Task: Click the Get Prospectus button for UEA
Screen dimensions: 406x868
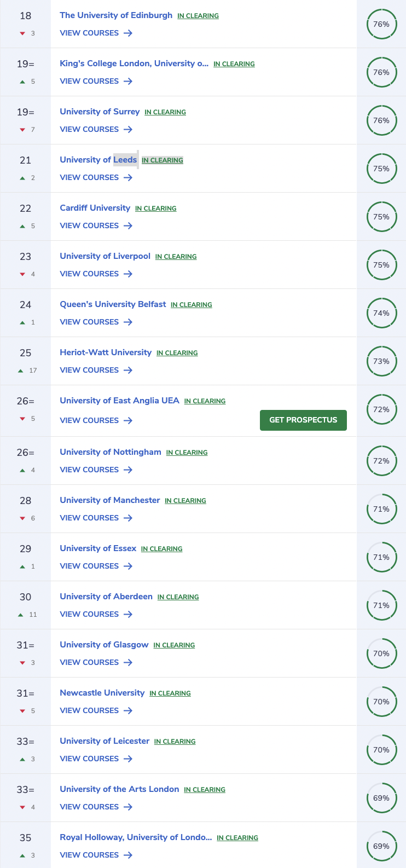Action: coord(303,420)
